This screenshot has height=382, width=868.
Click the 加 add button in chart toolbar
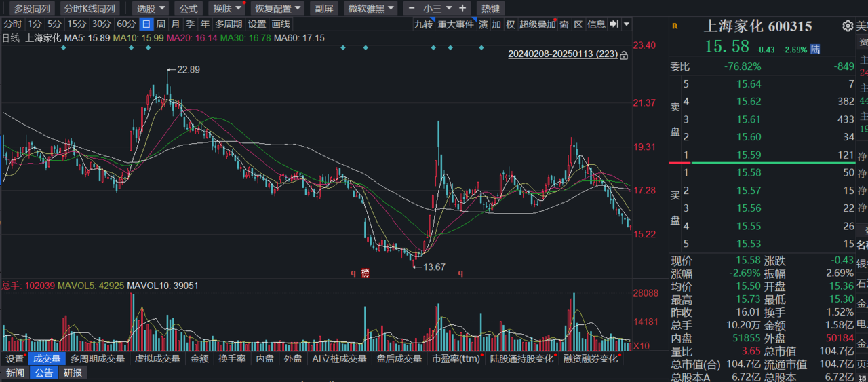tap(497, 24)
